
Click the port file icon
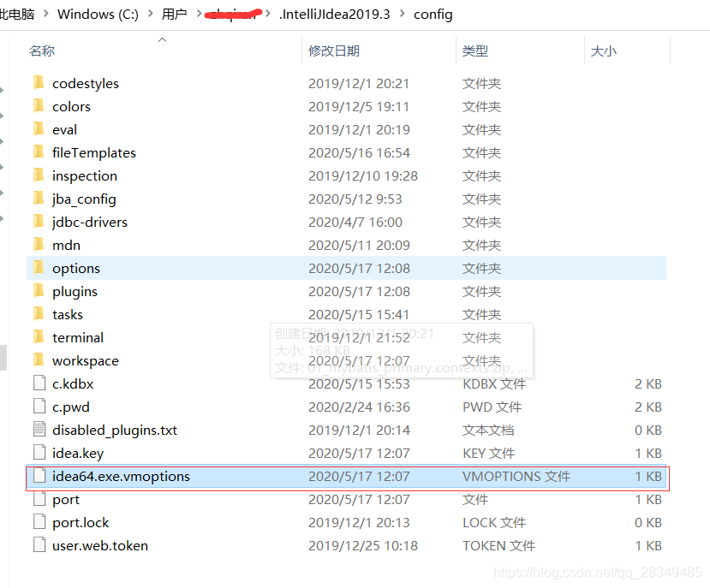click(x=39, y=498)
